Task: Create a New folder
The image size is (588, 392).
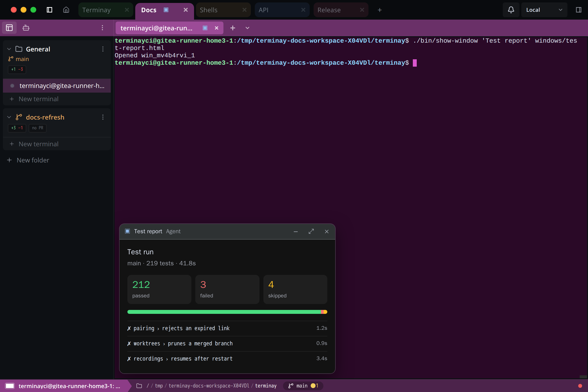Action: [x=28, y=160]
